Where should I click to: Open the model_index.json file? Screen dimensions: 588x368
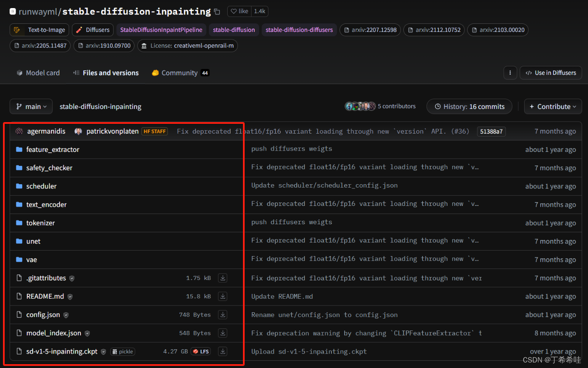(x=54, y=333)
